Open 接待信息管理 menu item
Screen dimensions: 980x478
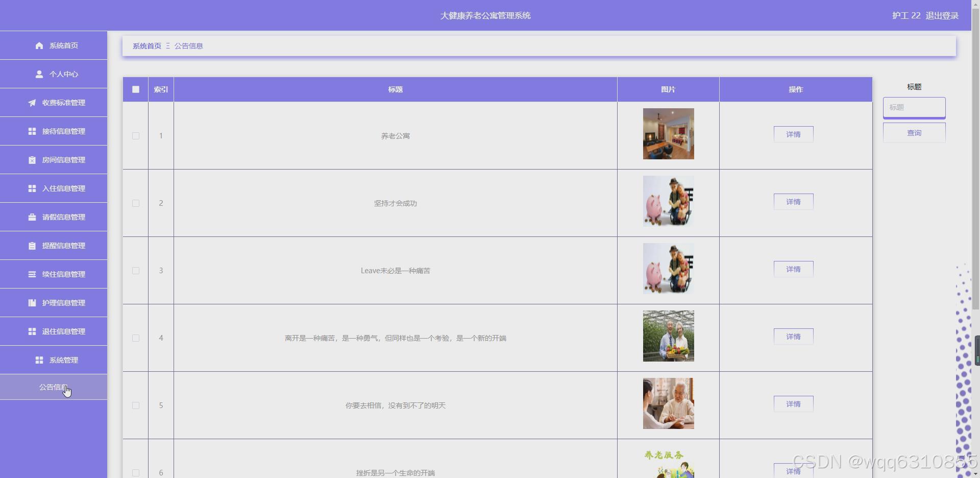click(54, 131)
